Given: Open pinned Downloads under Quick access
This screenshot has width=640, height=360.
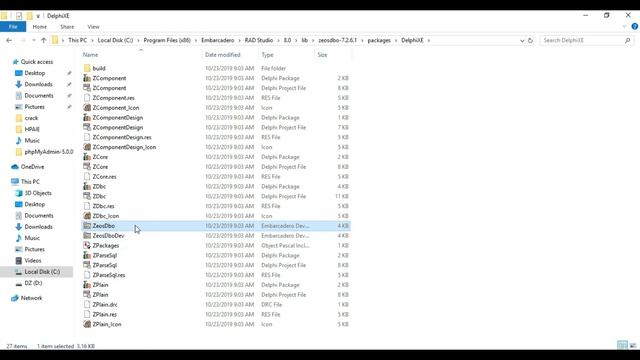Looking at the screenshot, I should 38,84.
